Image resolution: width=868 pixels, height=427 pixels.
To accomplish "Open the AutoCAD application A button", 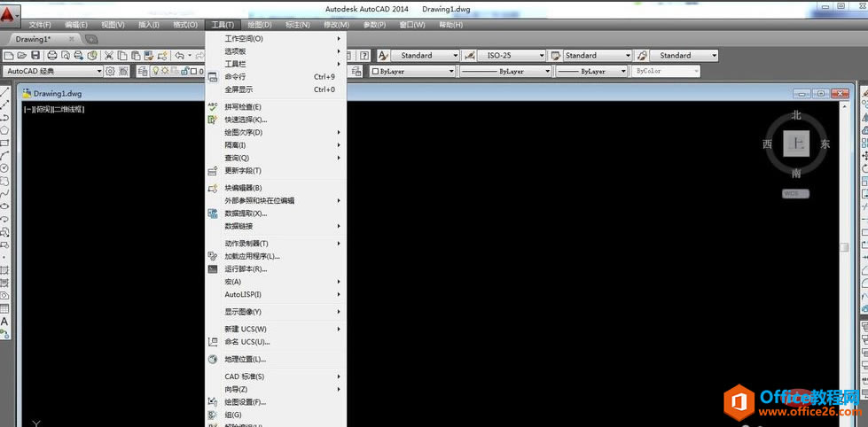I will tap(10, 17).
